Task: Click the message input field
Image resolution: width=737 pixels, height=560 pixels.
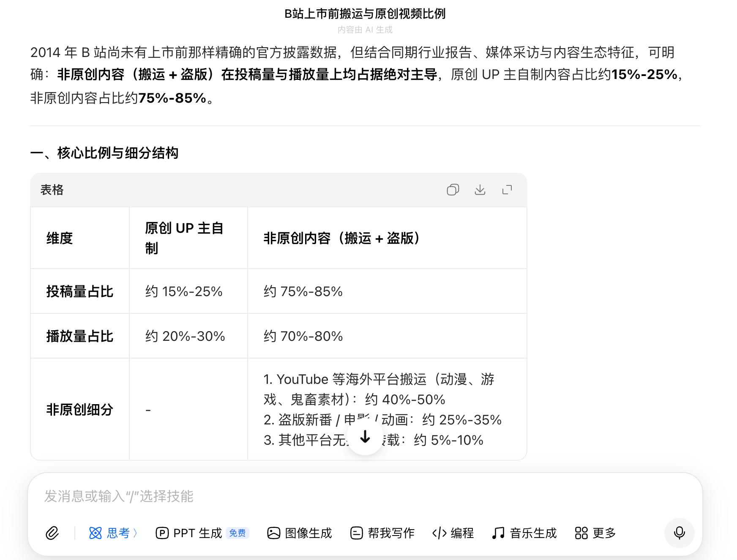Action: click(254, 497)
